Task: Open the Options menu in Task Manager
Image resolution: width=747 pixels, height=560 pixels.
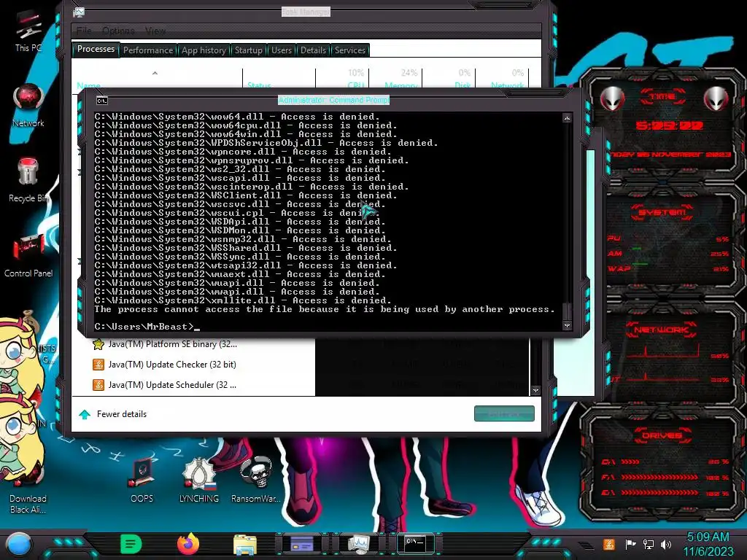Action: pos(118,31)
